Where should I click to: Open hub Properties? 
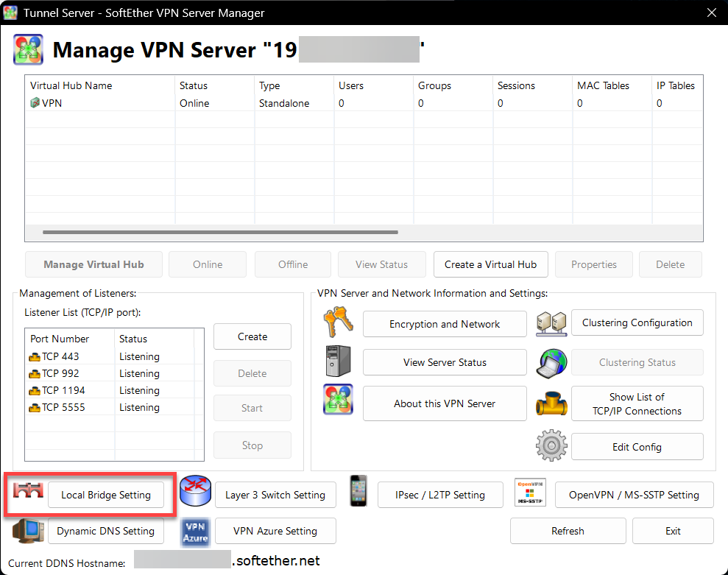594,264
